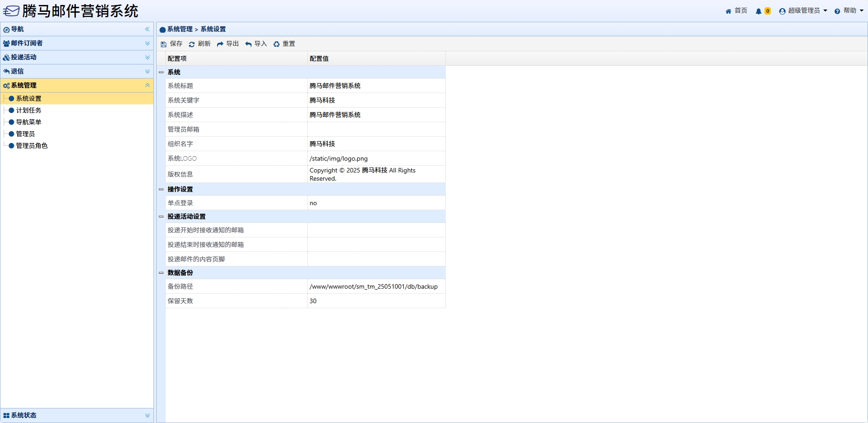
Task: Collapse the 投递活动设置 property group
Action: [161, 216]
